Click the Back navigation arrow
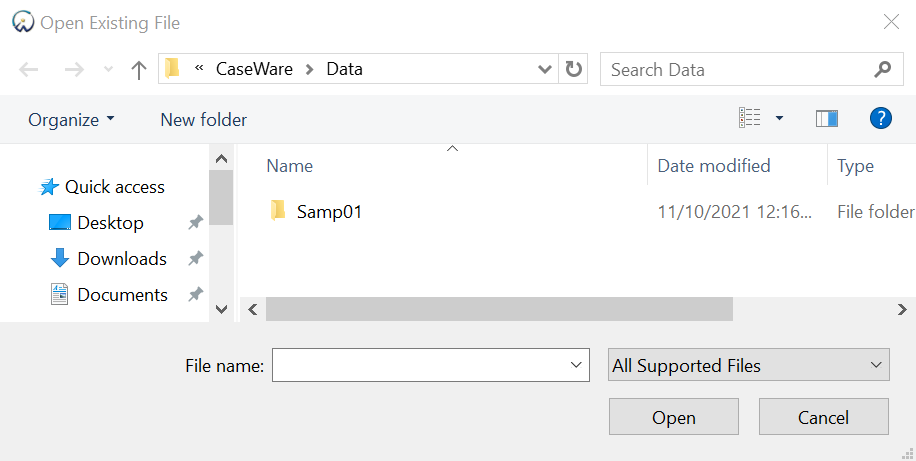 point(29,70)
